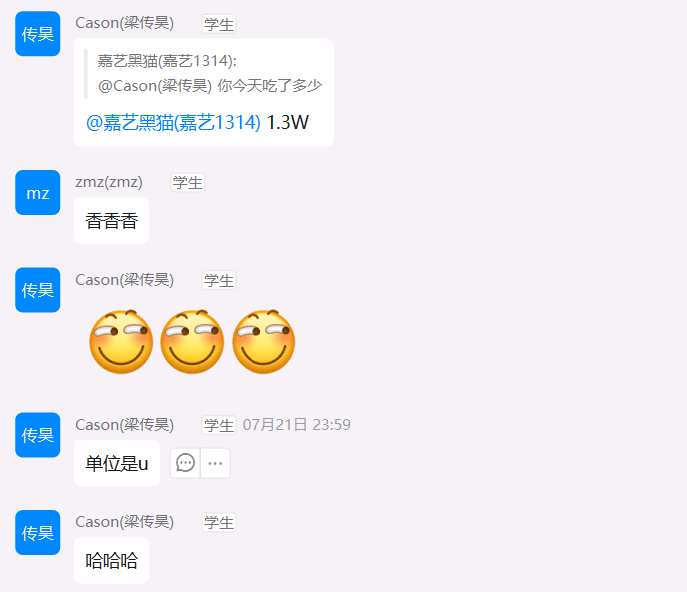687x592 pixels.
Task: Click the 07月21日 23:59 timestamp
Action: tap(297, 425)
